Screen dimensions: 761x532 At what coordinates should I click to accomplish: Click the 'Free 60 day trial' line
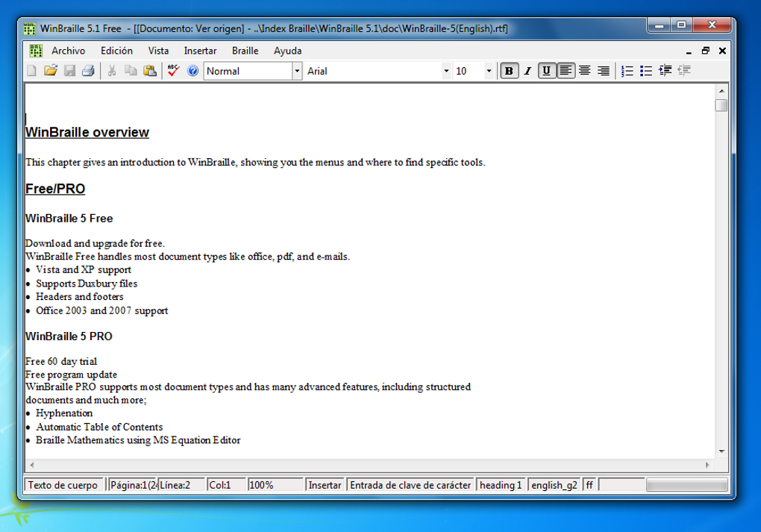tap(61, 362)
